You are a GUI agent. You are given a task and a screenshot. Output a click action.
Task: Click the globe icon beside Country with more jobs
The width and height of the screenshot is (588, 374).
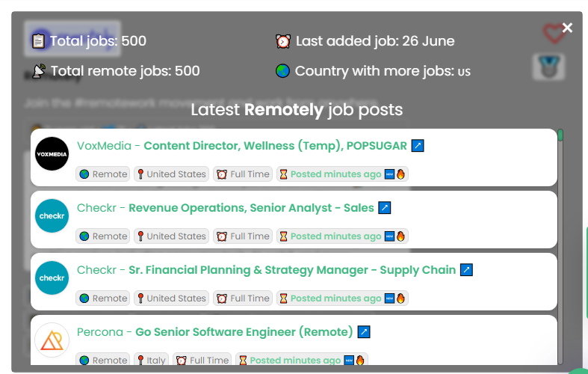tap(282, 70)
